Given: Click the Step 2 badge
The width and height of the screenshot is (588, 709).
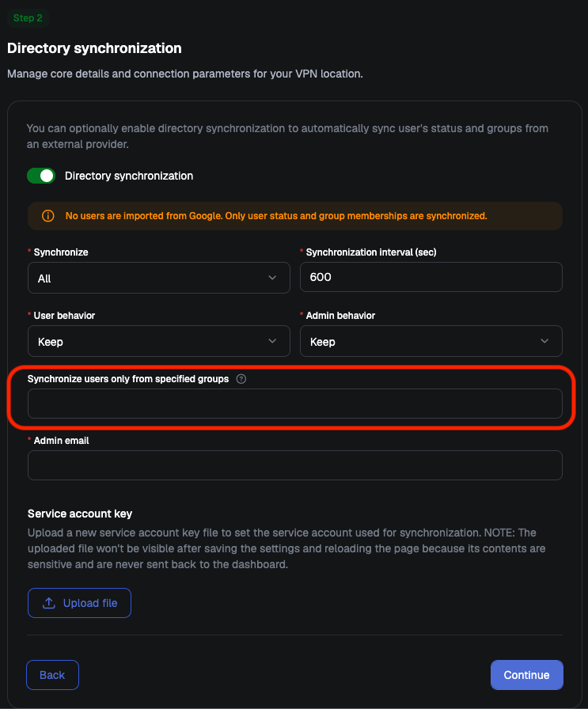Looking at the screenshot, I should coord(28,18).
